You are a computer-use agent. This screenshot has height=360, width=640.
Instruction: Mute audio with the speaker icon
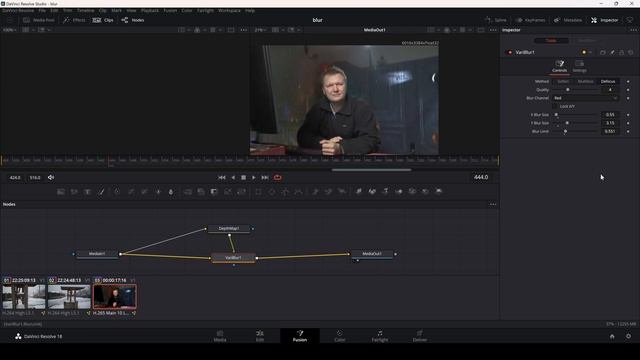pos(51,178)
